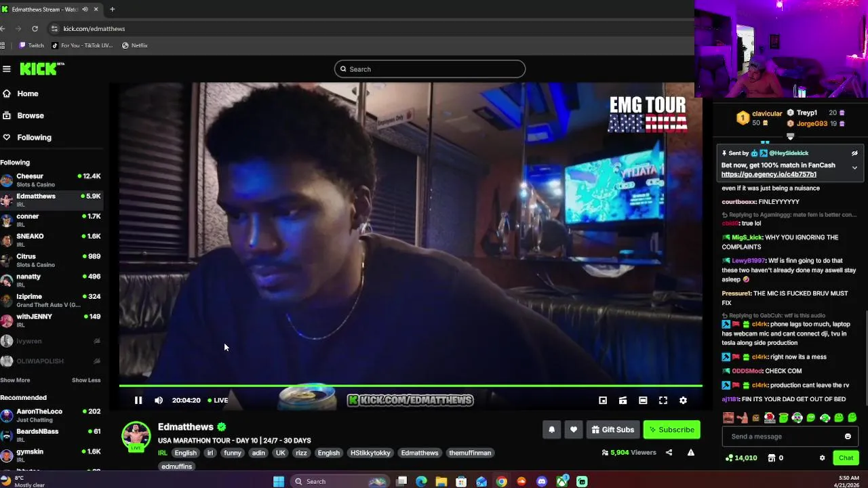This screenshot has width=868, height=488.
Task: Pause the live stream
Action: click(138, 401)
